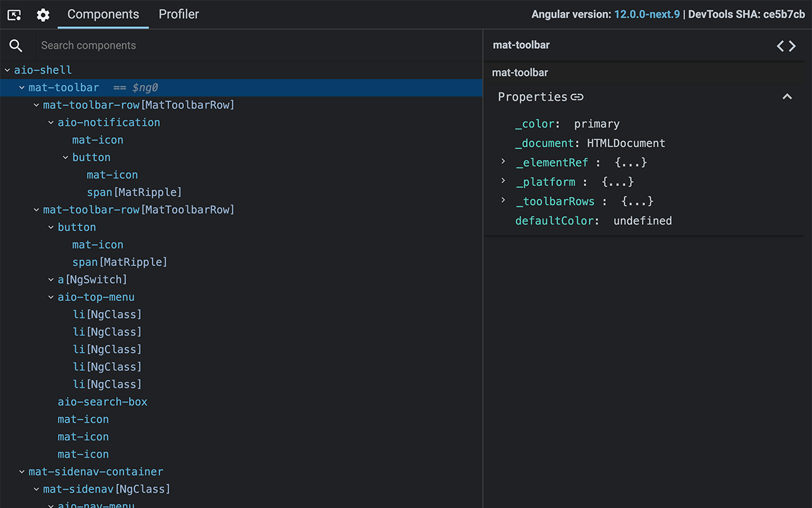812x508 pixels.
Task: Collapse the aio-shell tree node
Action: point(8,70)
